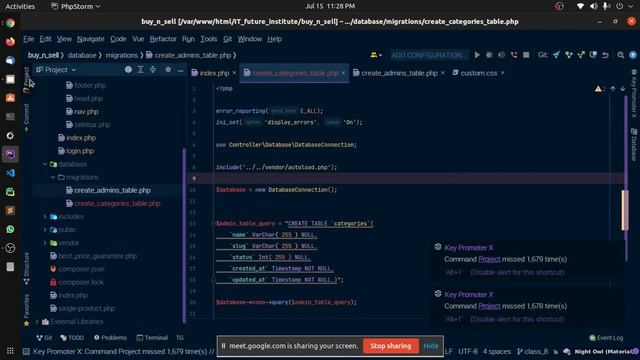Open the Terminal tool window
Screen dimensions: 640x360
point(152,338)
